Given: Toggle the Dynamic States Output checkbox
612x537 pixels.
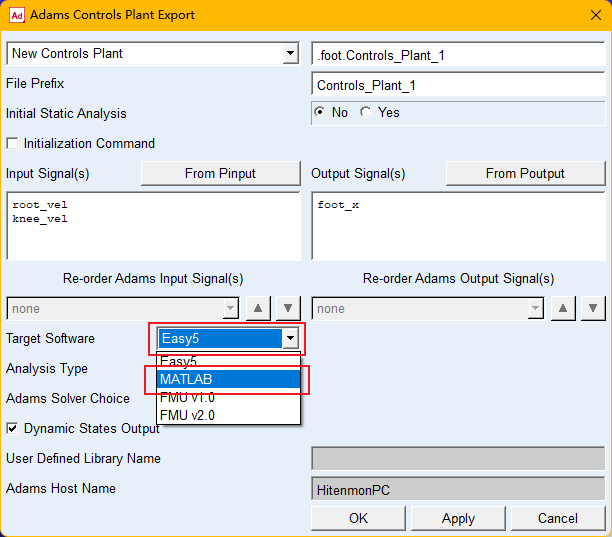Looking at the screenshot, I should [x=13, y=429].
